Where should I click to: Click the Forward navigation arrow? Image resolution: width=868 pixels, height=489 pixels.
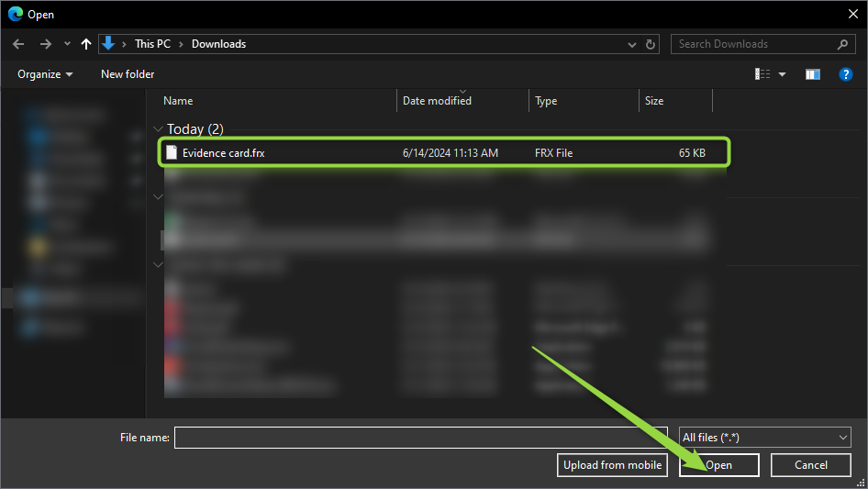coord(44,44)
